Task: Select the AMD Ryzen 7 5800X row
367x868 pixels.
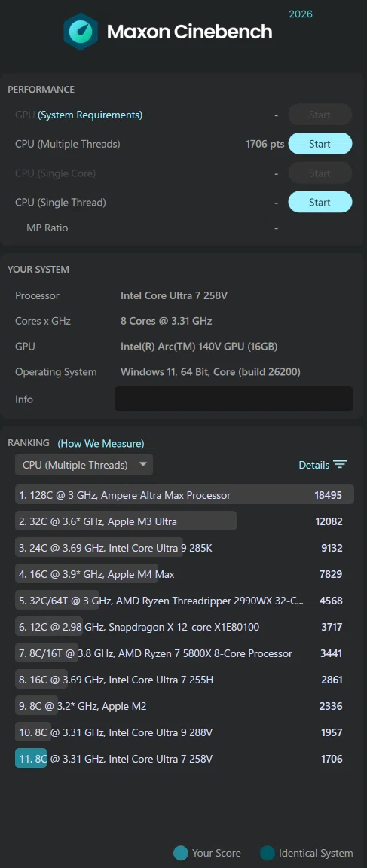Action: (x=185, y=653)
